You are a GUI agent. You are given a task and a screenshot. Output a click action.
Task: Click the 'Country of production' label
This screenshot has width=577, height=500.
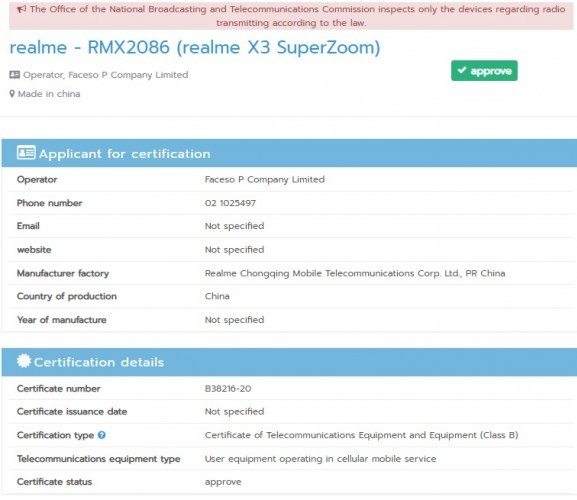coord(67,296)
